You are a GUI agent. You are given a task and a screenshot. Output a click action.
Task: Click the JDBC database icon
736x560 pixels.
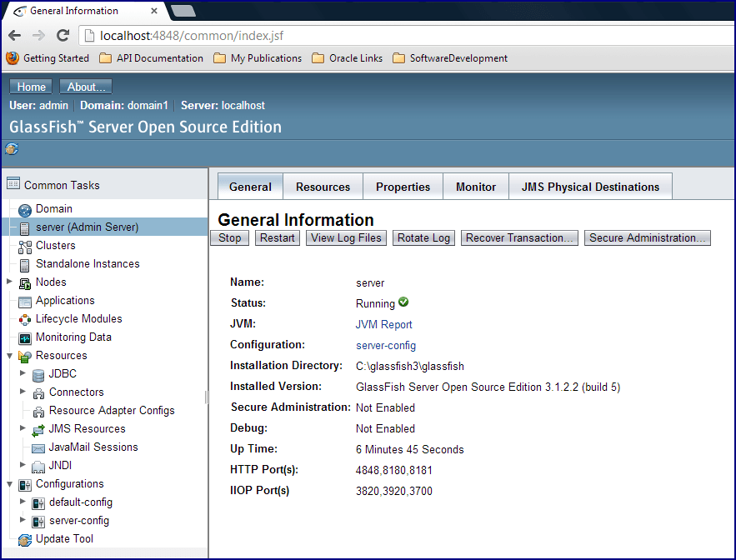pyautogui.click(x=38, y=373)
